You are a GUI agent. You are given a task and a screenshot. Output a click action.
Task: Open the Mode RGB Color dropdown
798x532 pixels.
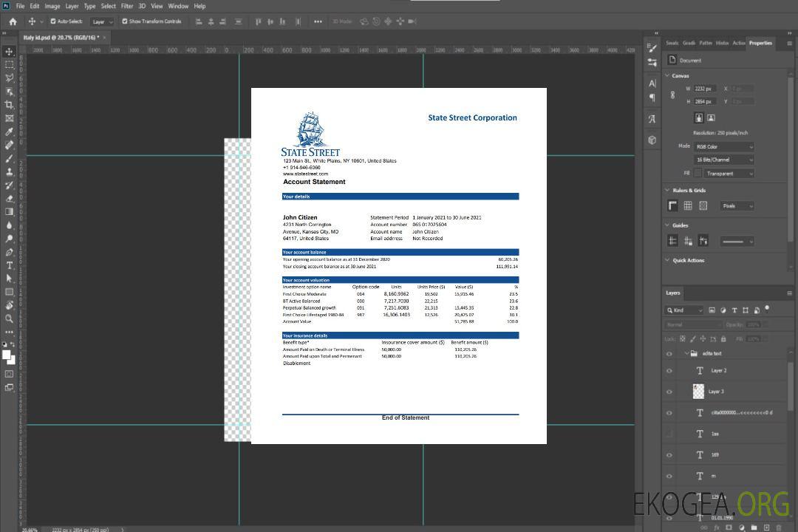click(x=723, y=147)
